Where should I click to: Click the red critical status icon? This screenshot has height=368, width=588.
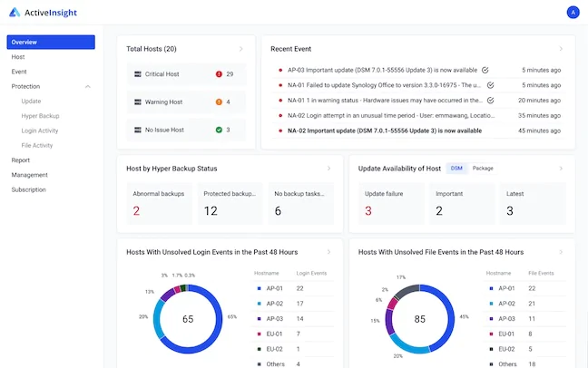(x=219, y=74)
